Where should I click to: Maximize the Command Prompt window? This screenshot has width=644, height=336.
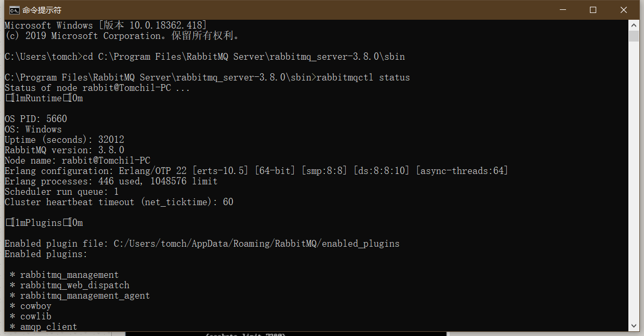click(x=593, y=10)
